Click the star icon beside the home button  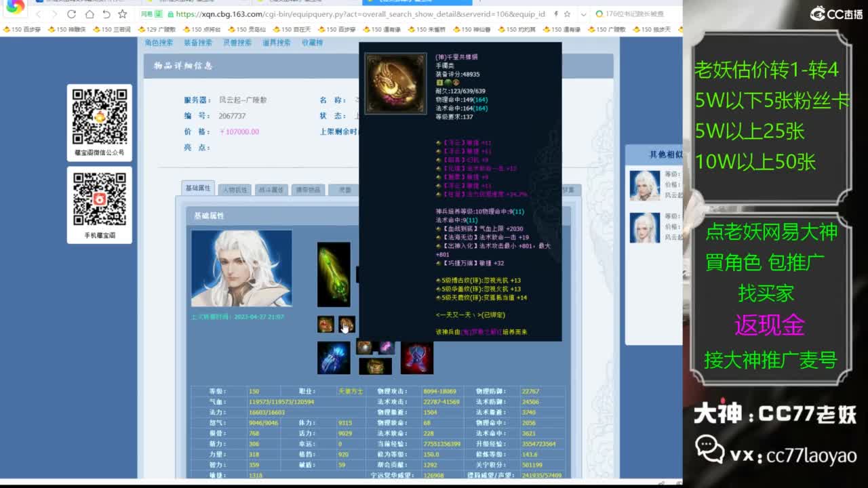click(122, 14)
